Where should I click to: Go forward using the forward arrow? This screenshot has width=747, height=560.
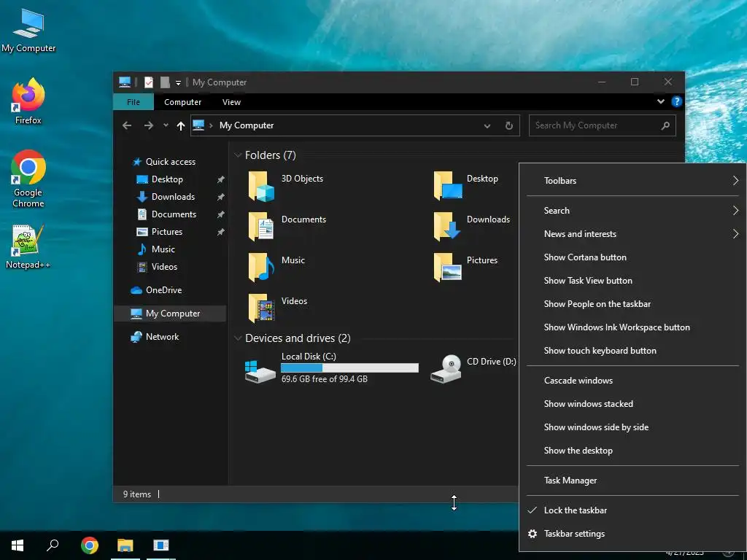pos(149,125)
